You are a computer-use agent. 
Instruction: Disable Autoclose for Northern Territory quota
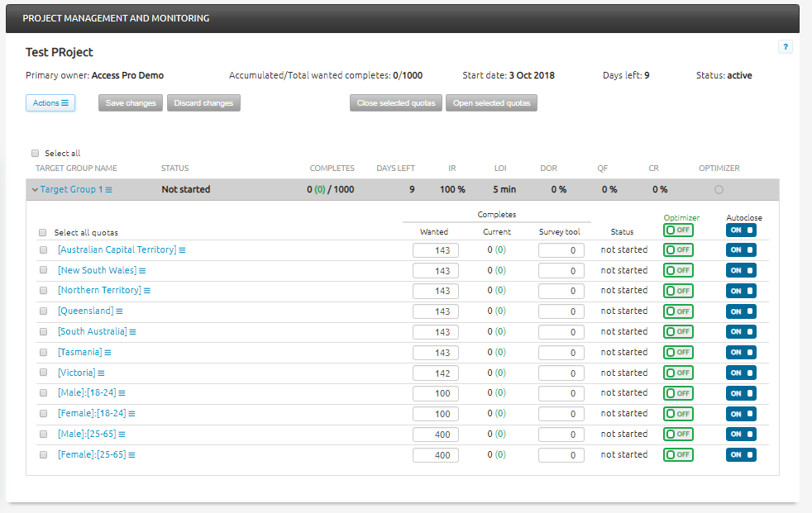741,291
